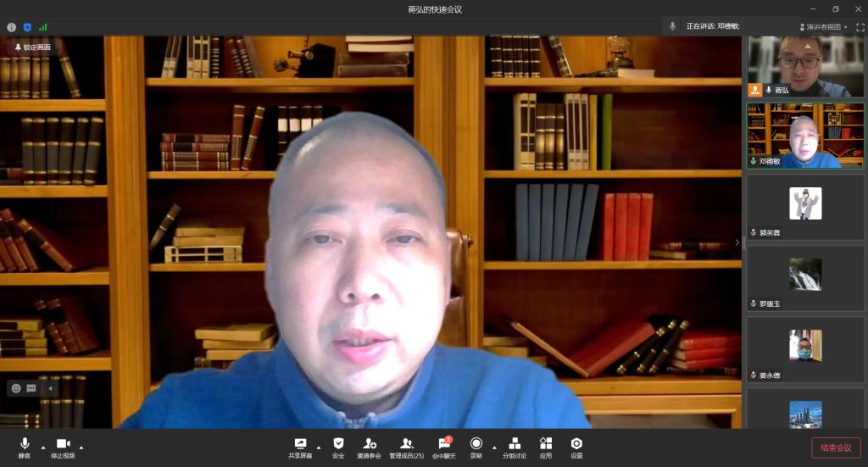Expand video options arrow beside 停止视频
Viewport: 868px width, 467px height.
pyautogui.click(x=81, y=447)
